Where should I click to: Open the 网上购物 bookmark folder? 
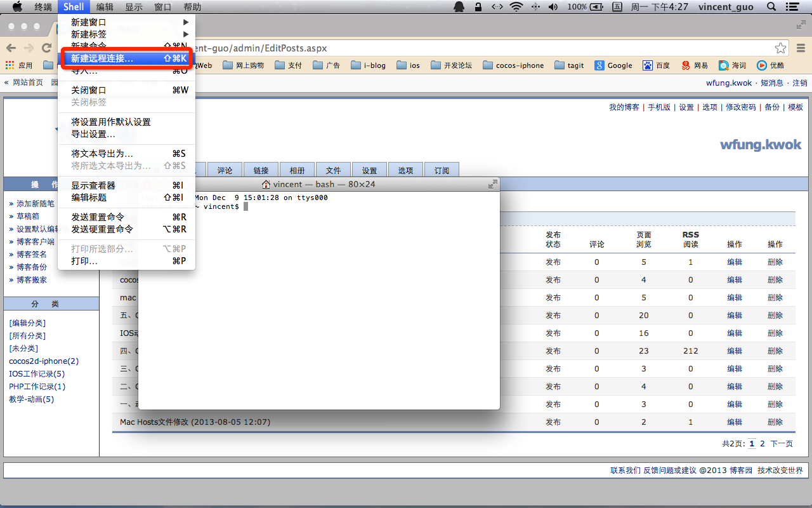click(x=243, y=65)
